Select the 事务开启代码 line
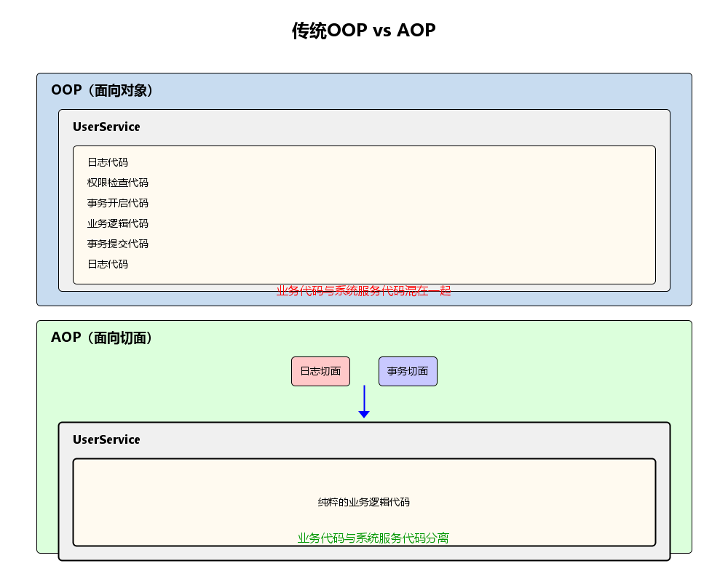Screen dimensions: 728x582 (x=118, y=203)
